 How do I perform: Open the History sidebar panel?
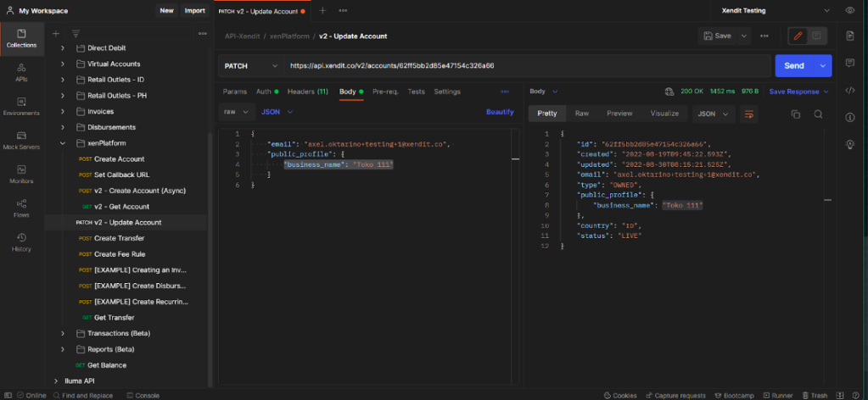click(21, 242)
